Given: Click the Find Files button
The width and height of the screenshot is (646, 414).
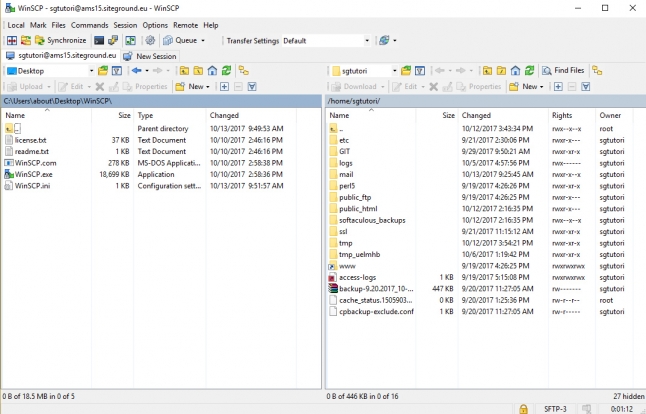Looking at the screenshot, I should 563,70.
